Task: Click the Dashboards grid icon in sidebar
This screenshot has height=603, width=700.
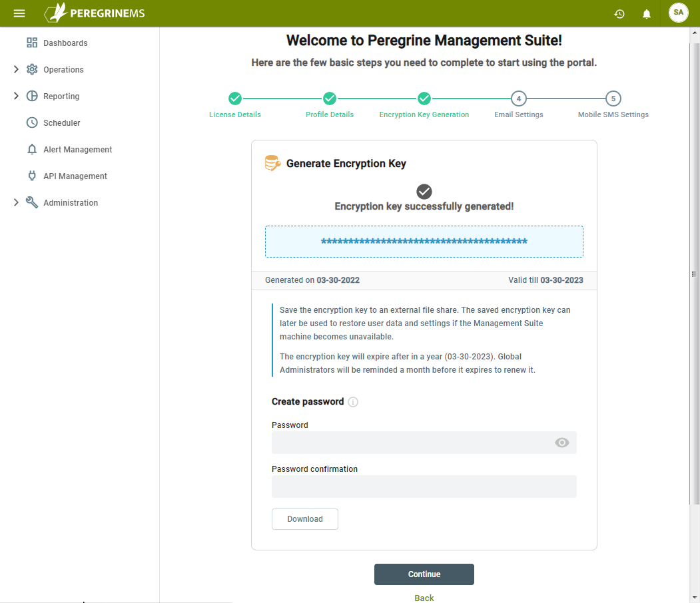Action: [32, 43]
